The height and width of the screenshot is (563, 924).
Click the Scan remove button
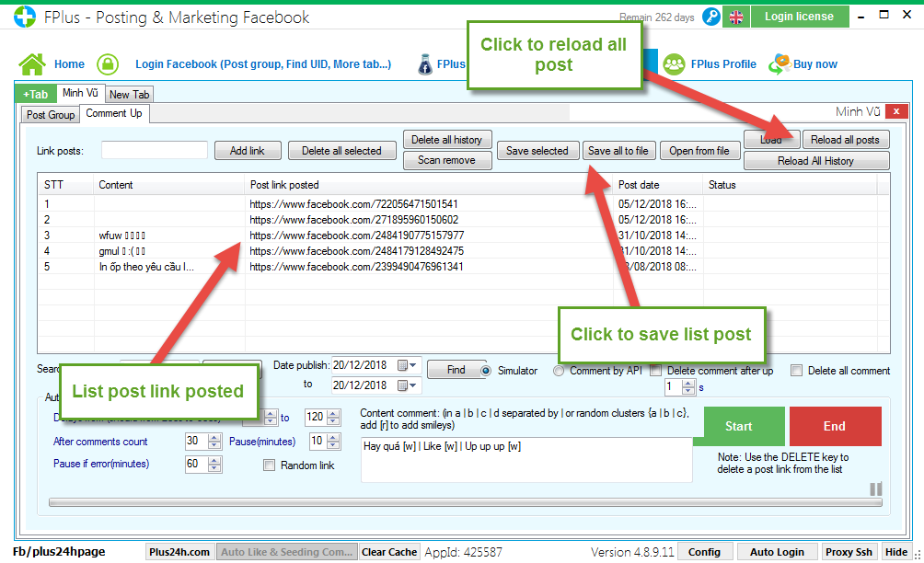click(446, 160)
